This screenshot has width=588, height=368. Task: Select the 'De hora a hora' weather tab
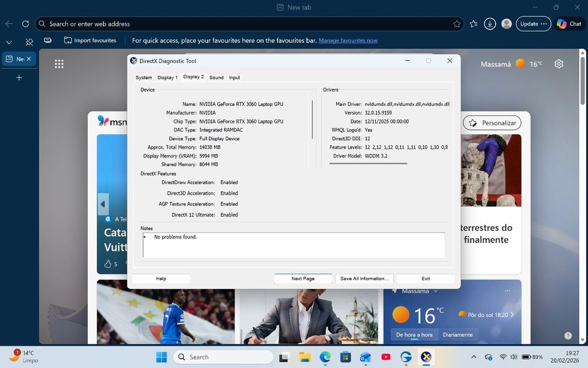pos(414,334)
